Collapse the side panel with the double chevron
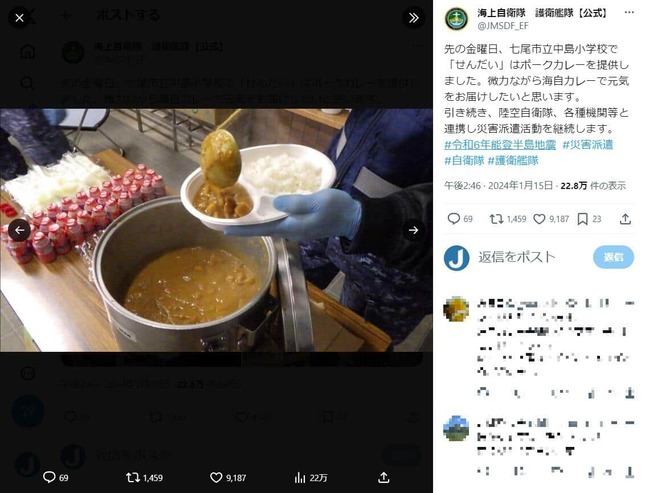 pos(413,17)
